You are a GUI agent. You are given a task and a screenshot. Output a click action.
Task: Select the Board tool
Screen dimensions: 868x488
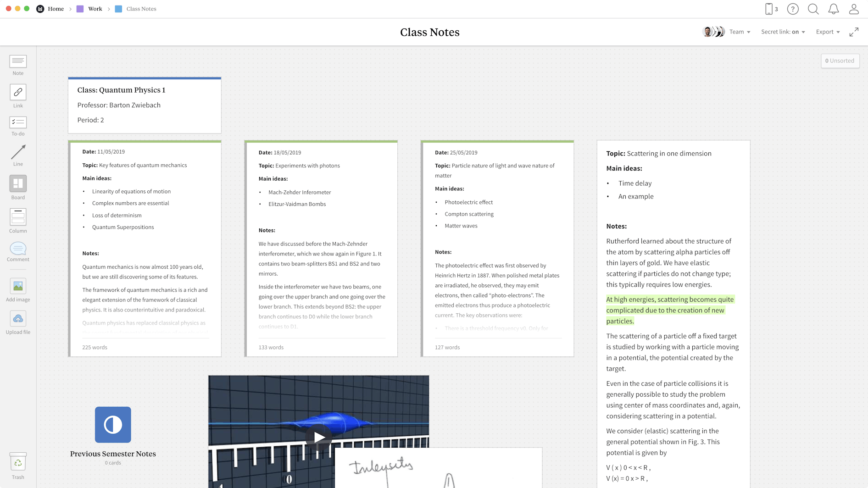18,186
